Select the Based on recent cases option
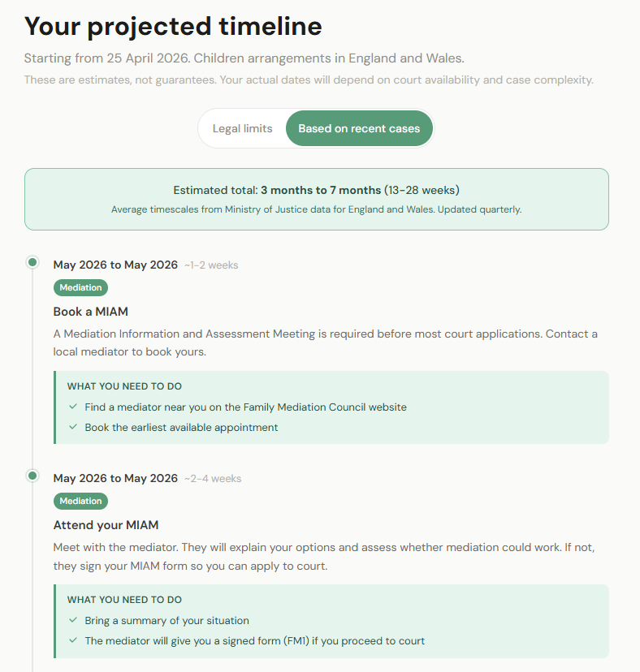The height and width of the screenshot is (672, 640). 359,128
